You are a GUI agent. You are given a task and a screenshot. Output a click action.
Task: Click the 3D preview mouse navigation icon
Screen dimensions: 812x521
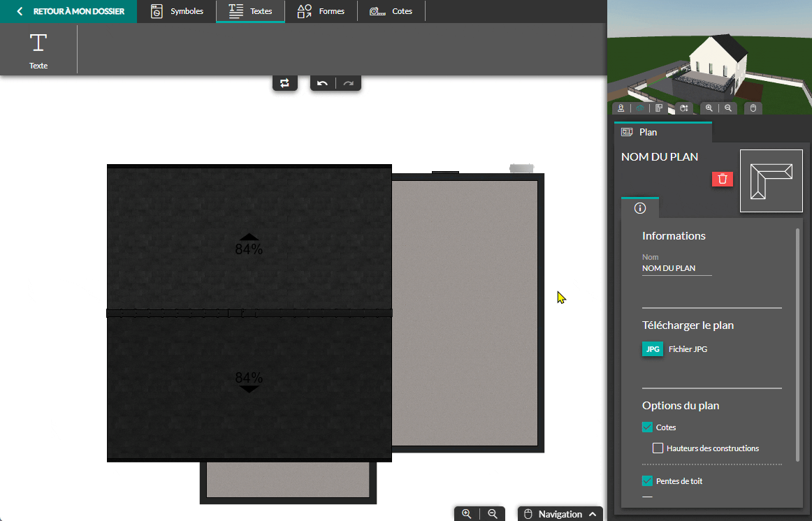pos(753,108)
